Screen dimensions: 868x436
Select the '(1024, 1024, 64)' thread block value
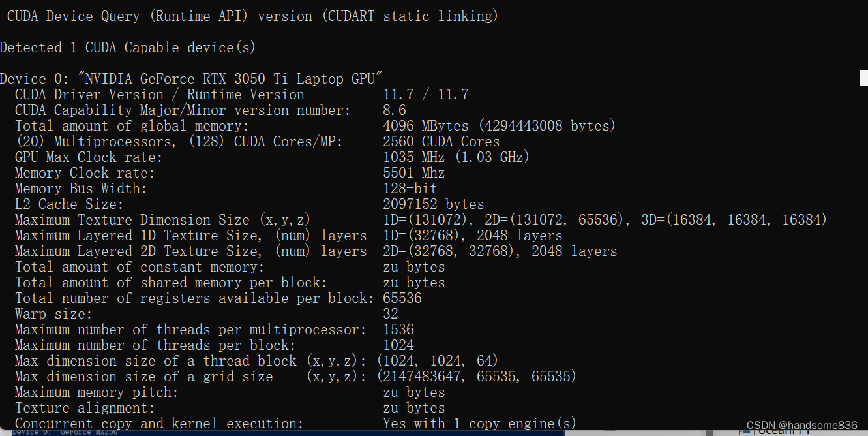coord(438,361)
